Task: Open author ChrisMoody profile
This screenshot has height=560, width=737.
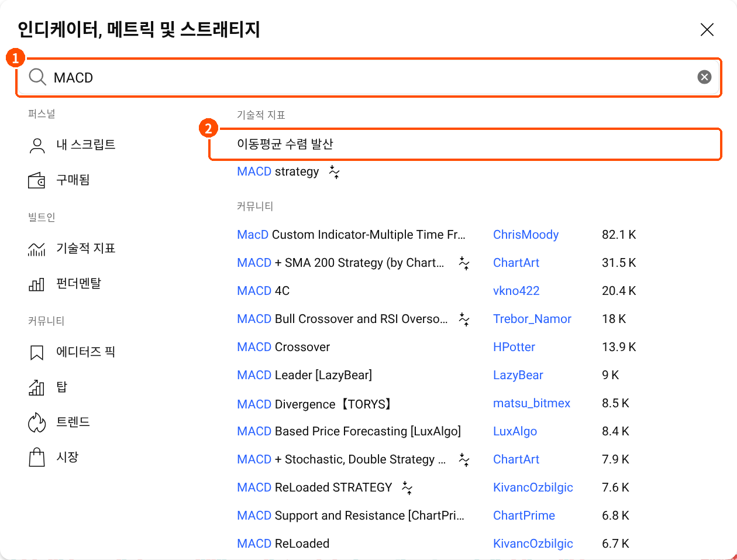Action: click(x=526, y=235)
